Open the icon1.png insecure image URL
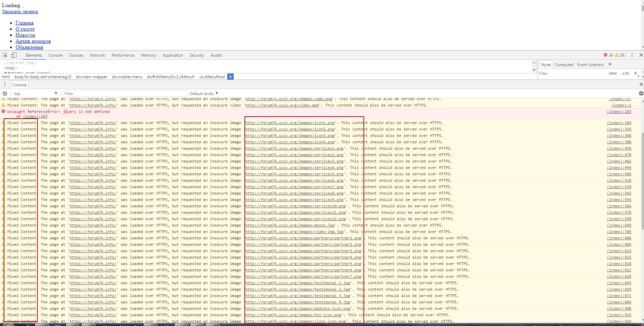The image size is (644, 326). click(290, 123)
